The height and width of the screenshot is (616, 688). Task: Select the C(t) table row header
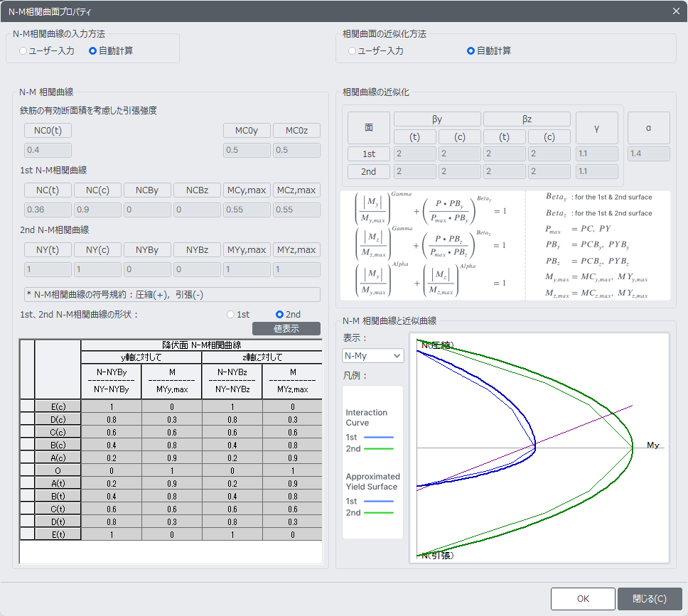point(58,509)
